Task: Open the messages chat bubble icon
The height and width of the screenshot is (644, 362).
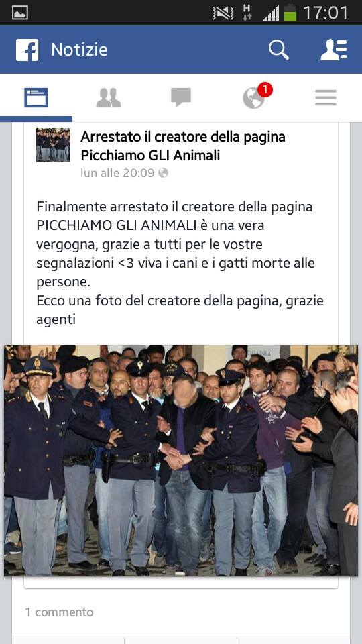Action: point(181,98)
